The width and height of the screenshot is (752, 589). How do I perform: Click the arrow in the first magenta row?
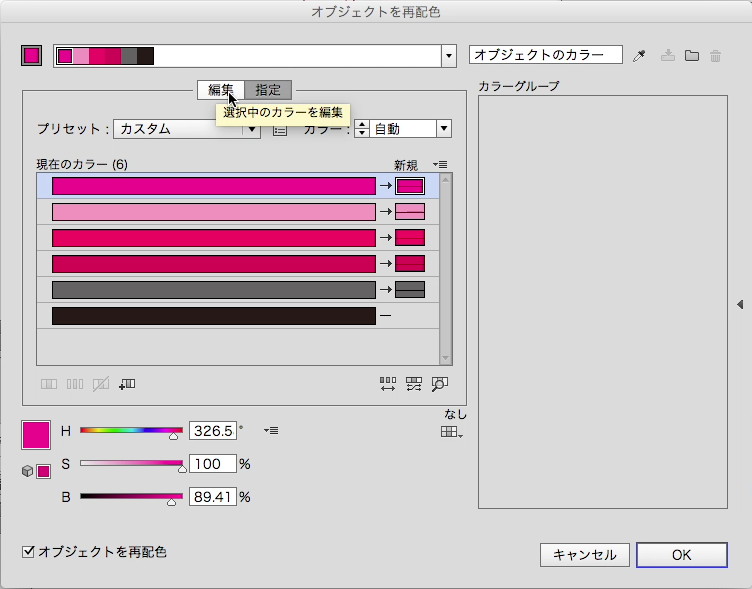point(386,186)
